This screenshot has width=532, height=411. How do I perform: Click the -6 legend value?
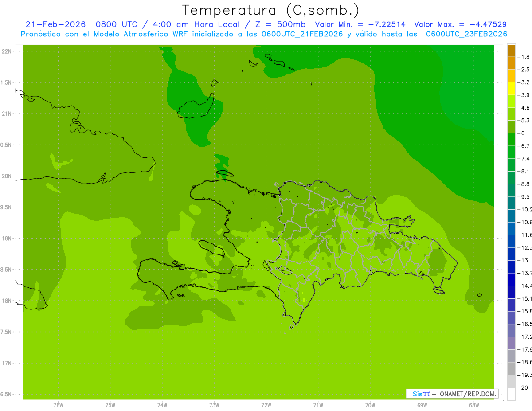click(521, 133)
